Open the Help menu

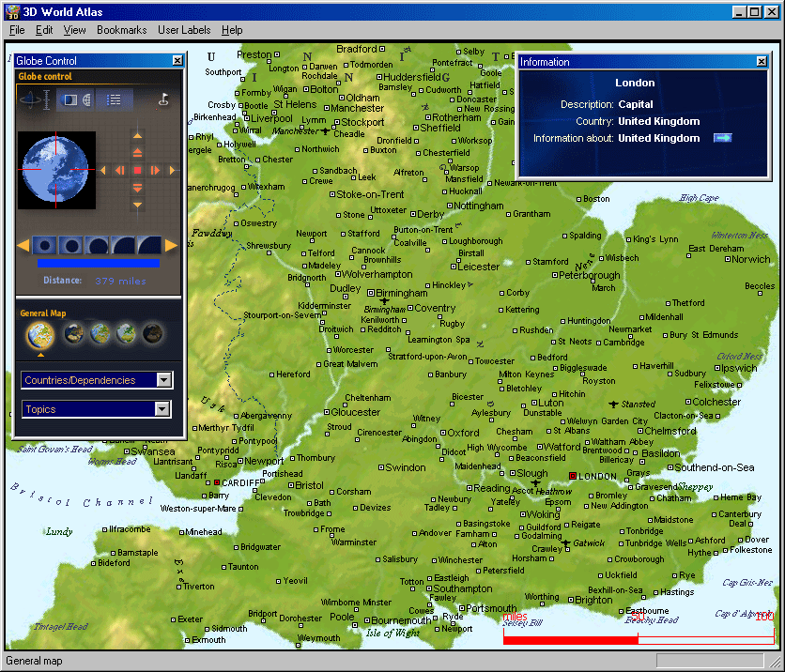point(232,30)
